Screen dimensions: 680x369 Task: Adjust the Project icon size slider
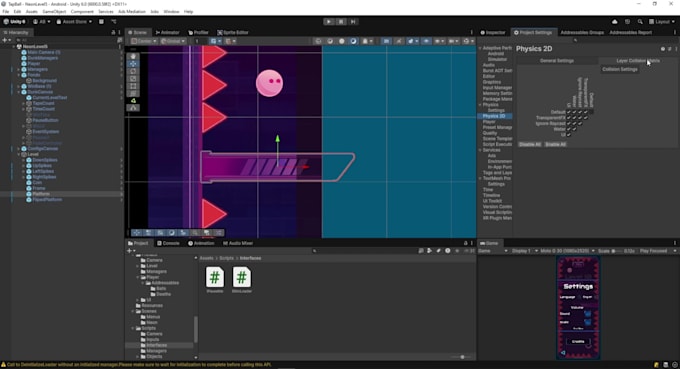tap(461, 357)
